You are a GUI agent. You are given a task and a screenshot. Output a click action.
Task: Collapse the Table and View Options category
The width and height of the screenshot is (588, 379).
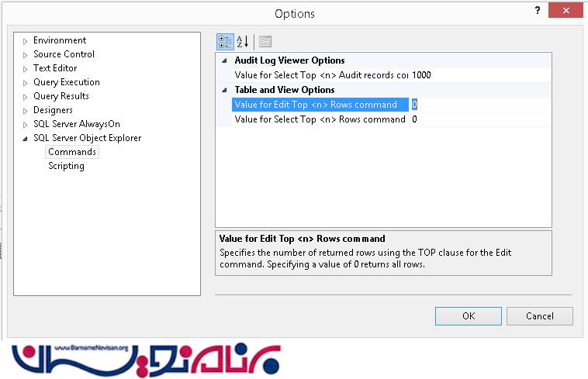pos(224,90)
